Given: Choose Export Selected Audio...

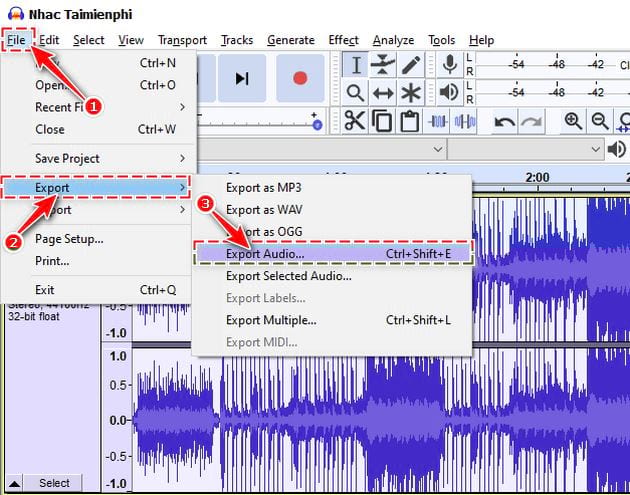Looking at the screenshot, I should (331, 276).
